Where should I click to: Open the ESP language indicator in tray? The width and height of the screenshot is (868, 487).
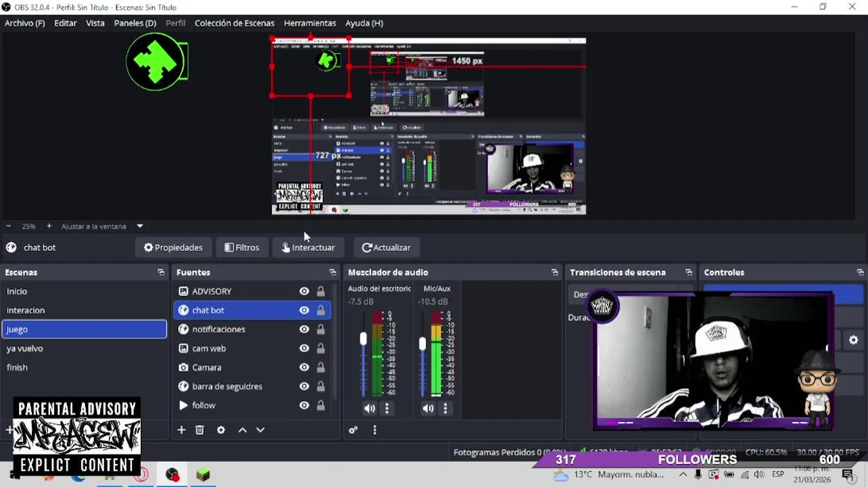tap(777, 474)
